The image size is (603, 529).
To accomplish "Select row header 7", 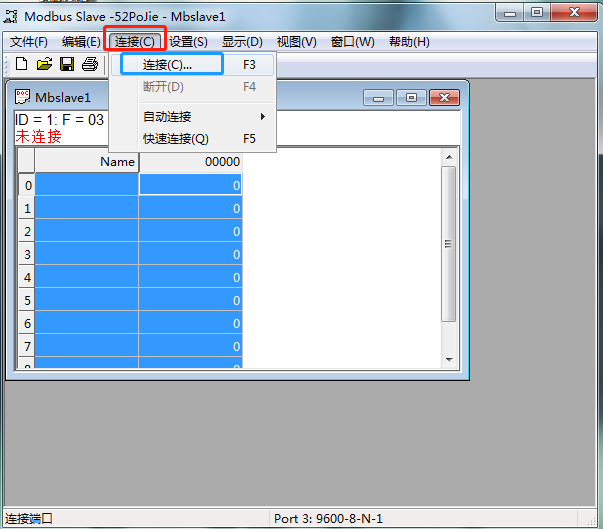I will click(x=27, y=347).
